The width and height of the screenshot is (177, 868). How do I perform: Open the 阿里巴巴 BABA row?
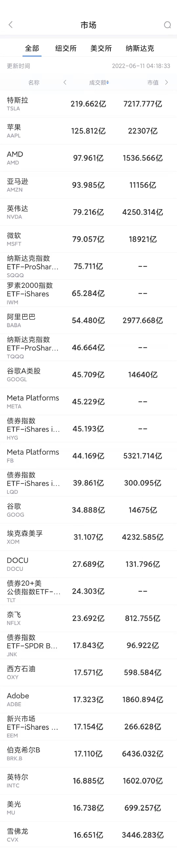click(x=88, y=320)
